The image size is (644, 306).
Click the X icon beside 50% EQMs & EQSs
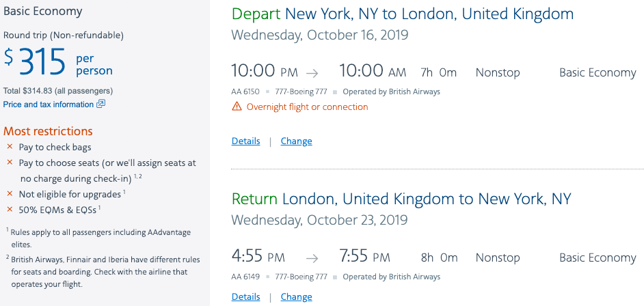[x=10, y=210]
